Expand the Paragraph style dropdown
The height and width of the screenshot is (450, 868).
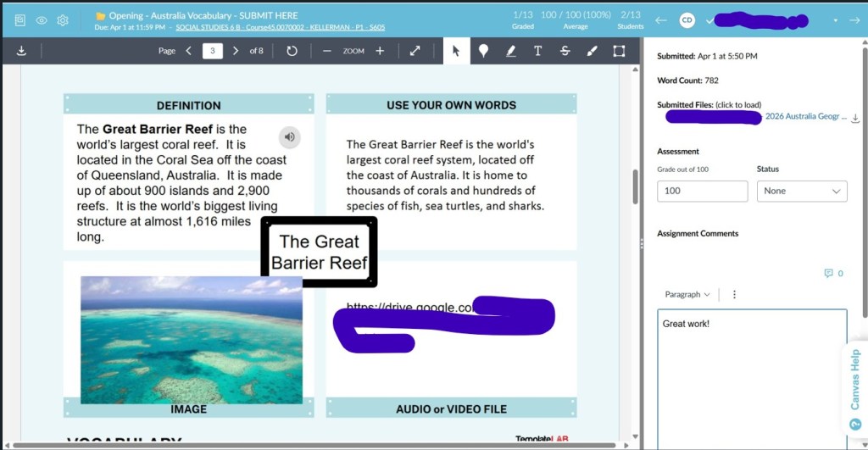click(x=687, y=294)
